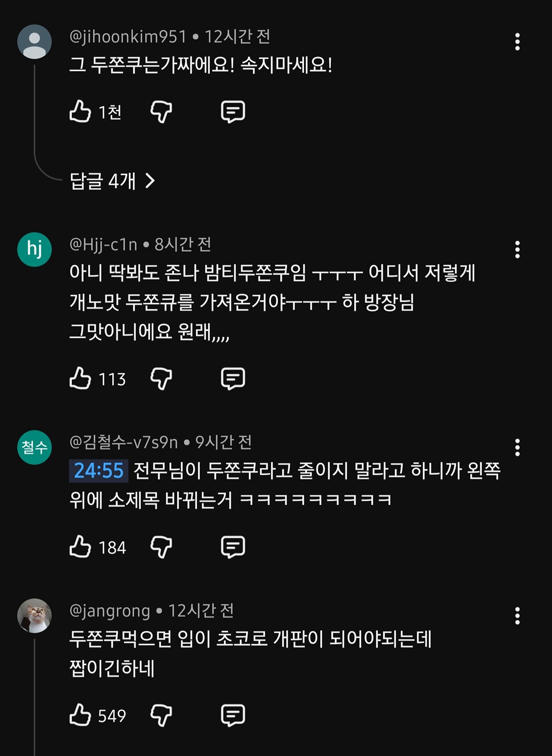
Task: Visit the @Hjj-c1n channel username link
Action: (x=103, y=245)
